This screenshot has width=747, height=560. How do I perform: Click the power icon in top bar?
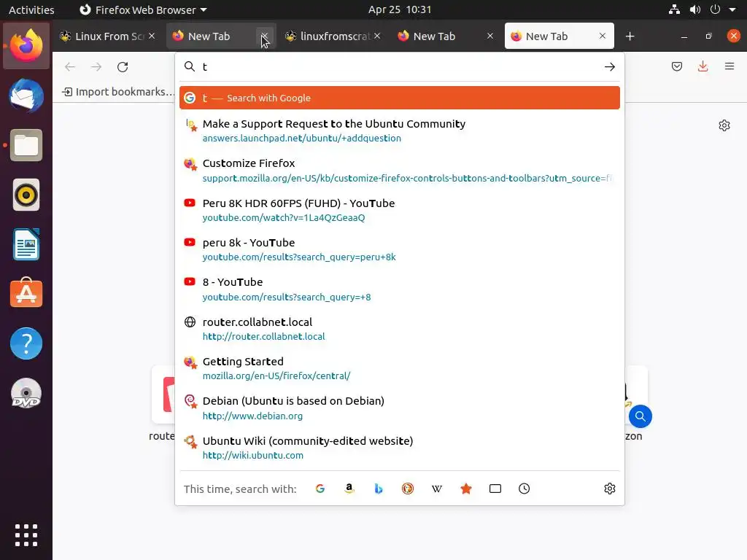(x=715, y=9)
